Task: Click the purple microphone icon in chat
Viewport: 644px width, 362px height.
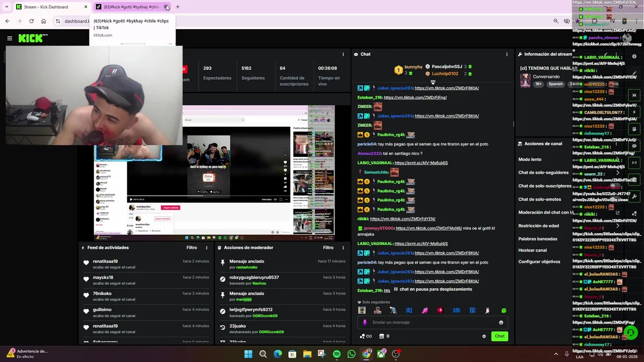Action: pyautogui.click(x=365, y=322)
